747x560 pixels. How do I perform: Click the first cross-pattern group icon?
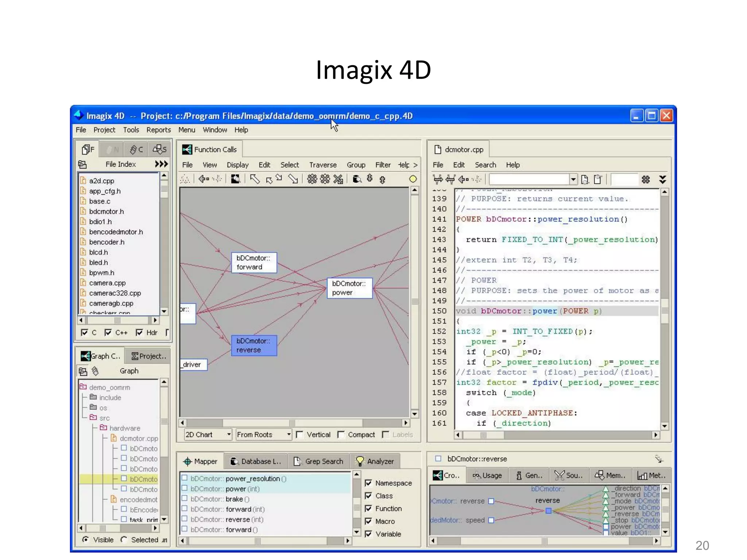312,179
